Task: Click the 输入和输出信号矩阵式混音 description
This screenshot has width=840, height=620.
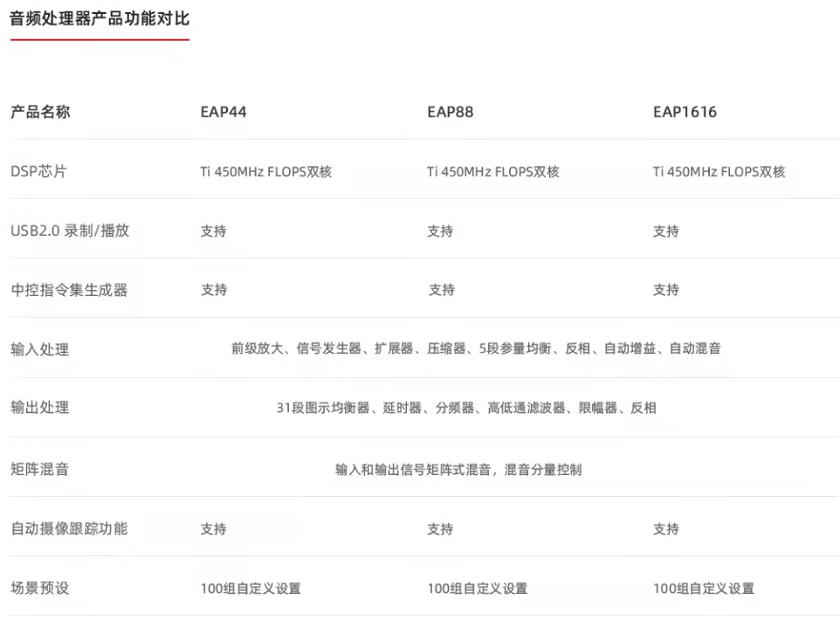Action: coord(458,470)
